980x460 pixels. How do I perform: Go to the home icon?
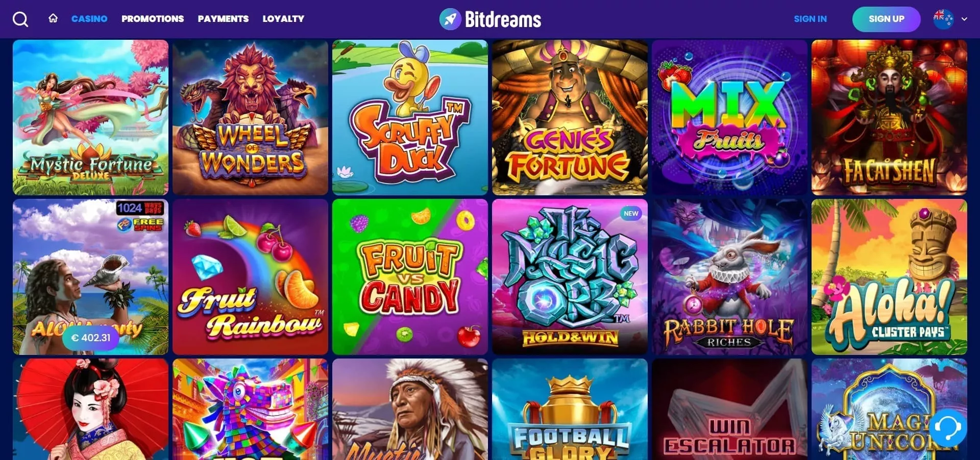53,18
